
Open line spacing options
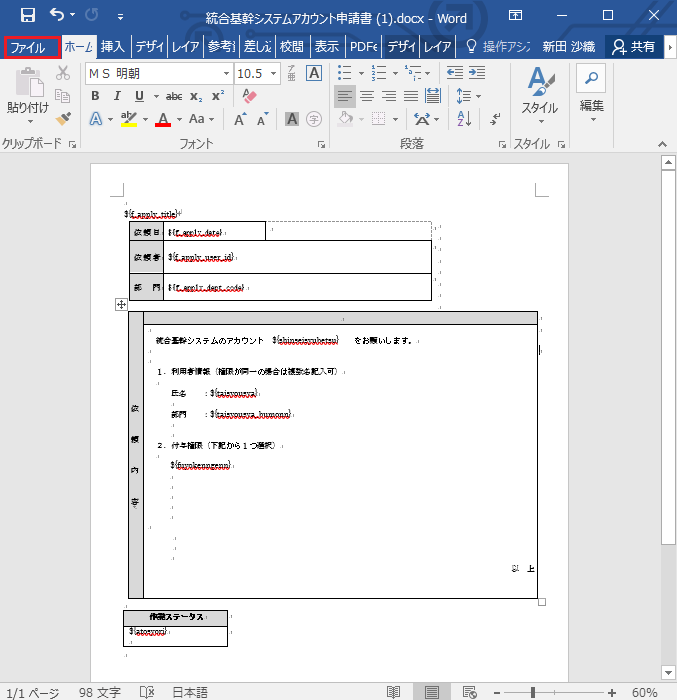(x=468, y=96)
